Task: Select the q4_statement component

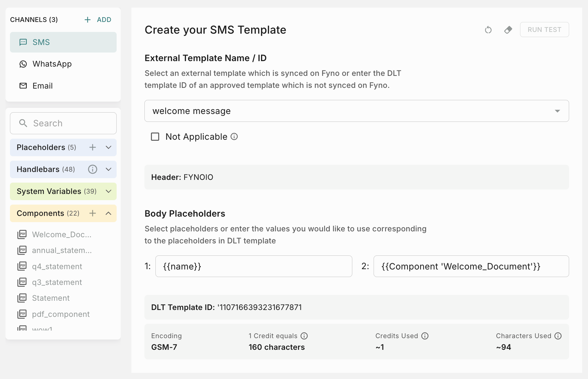Action: [x=57, y=266]
